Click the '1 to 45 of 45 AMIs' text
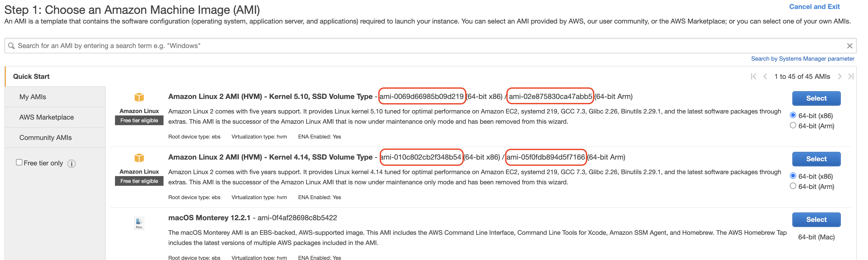 click(x=802, y=76)
